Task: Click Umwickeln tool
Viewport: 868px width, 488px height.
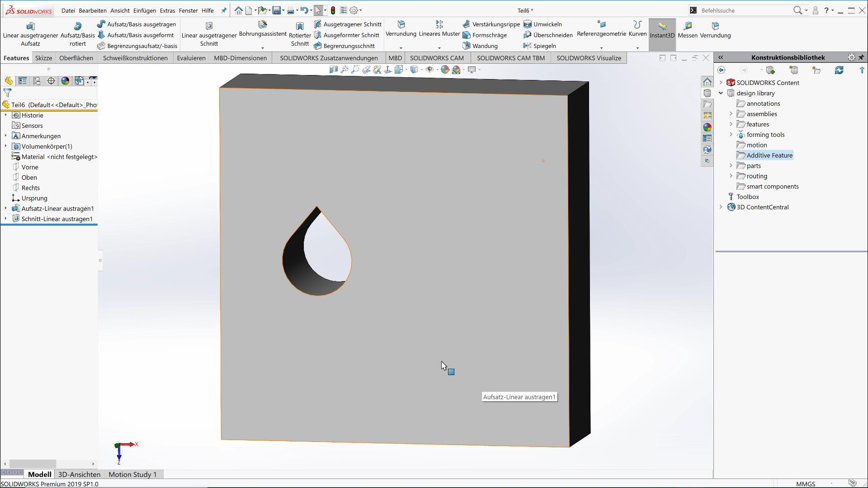Action: [542, 24]
